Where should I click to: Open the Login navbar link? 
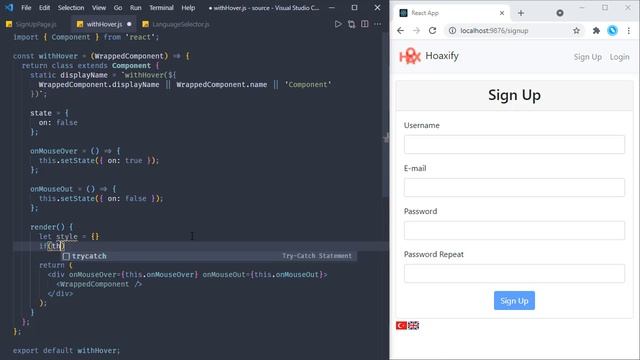(x=619, y=57)
